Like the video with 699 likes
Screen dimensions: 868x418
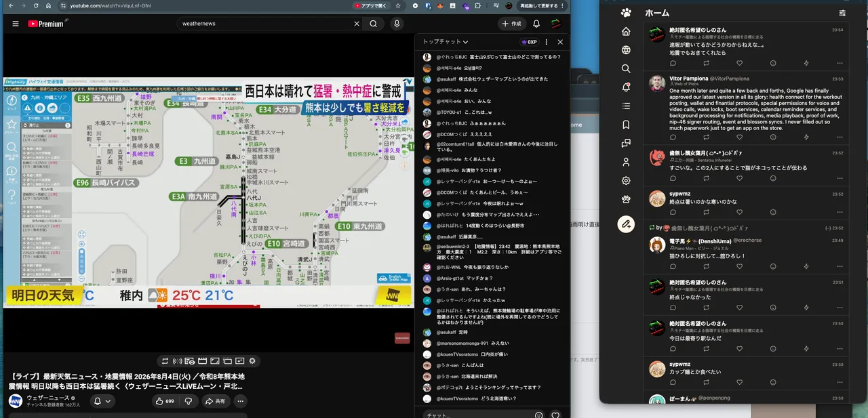(165, 401)
